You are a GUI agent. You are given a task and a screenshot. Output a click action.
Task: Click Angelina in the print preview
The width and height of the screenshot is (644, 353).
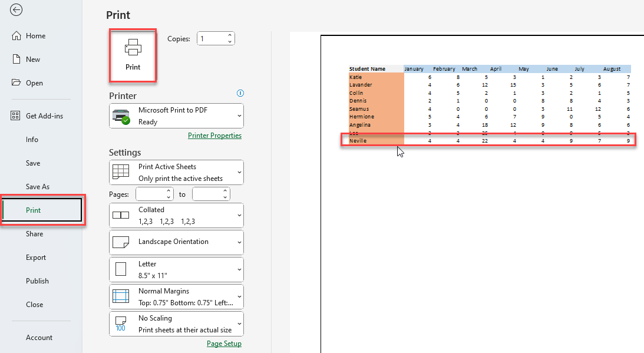[x=360, y=125]
